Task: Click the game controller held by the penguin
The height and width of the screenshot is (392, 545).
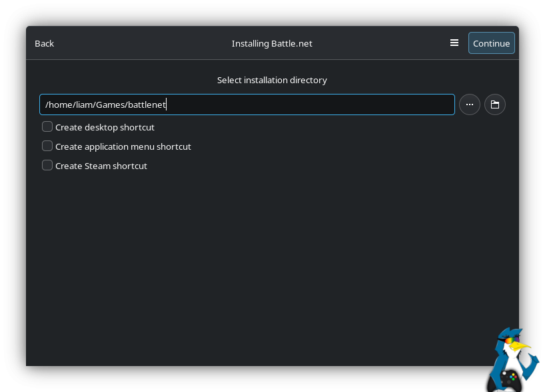Action: 511,379
